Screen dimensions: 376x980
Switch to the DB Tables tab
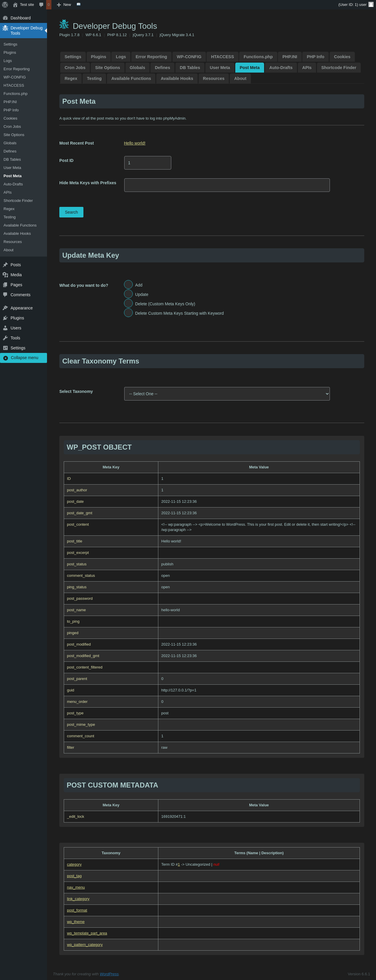coord(190,68)
